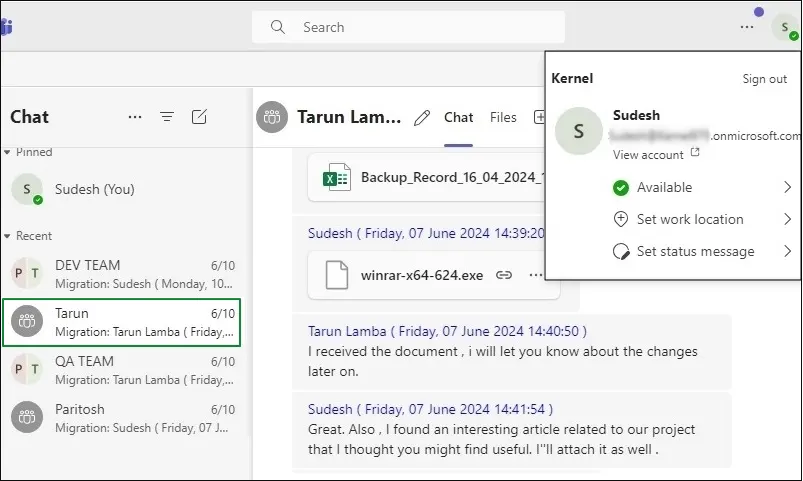Click the search magnifier icon
The image size is (803, 481).
[x=278, y=27]
